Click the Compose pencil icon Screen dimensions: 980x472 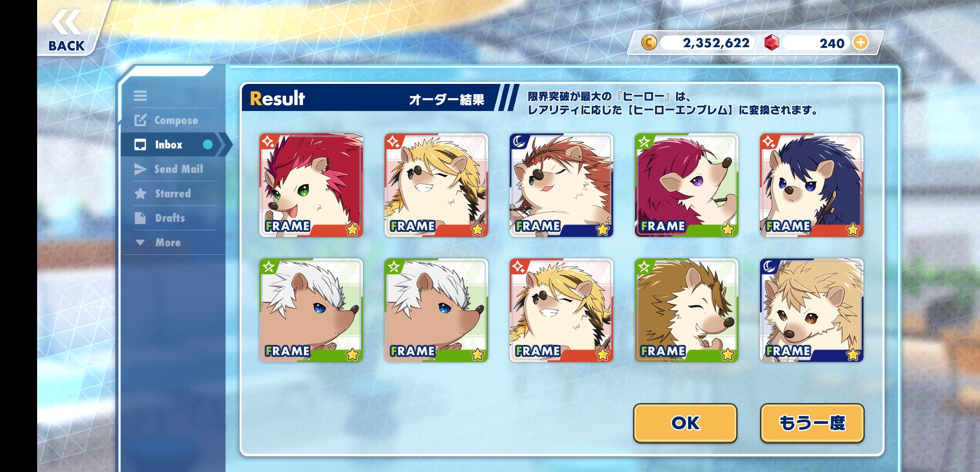coord(140,120)
